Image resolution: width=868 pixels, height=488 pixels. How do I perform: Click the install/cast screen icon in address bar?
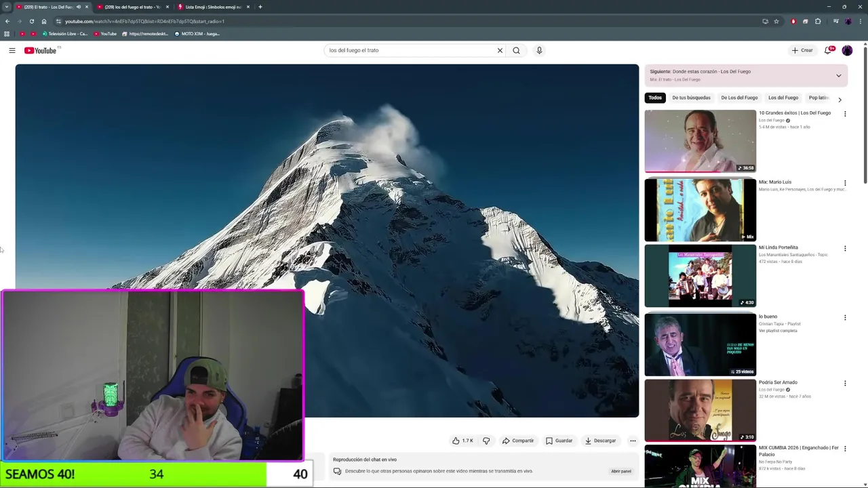click(x=765, y=21)
